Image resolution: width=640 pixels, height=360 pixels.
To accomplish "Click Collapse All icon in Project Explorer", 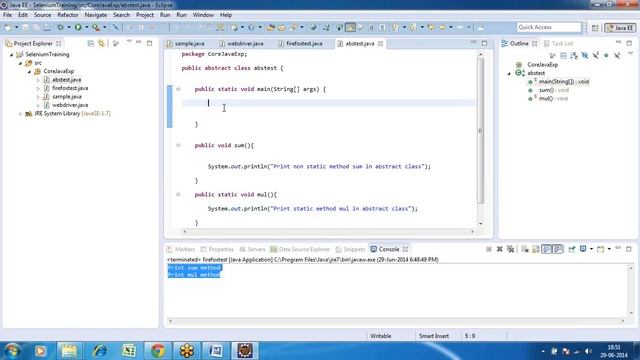I will pos(91,43).
